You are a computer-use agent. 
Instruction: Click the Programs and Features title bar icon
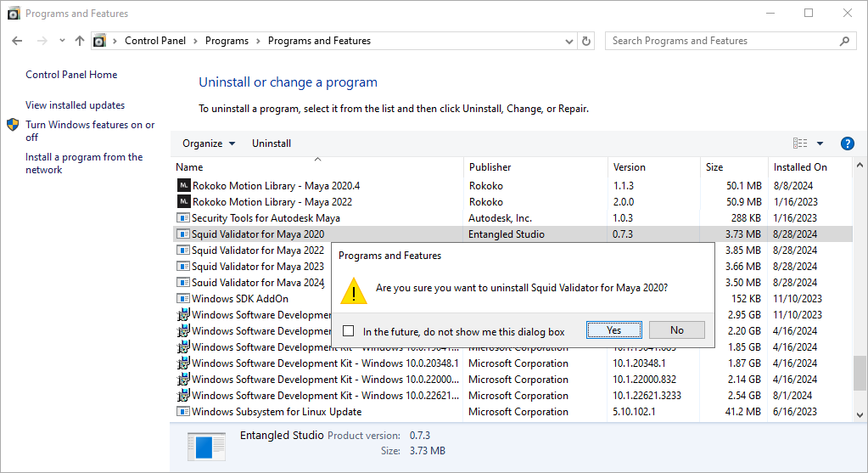click(x=14, y=14)
